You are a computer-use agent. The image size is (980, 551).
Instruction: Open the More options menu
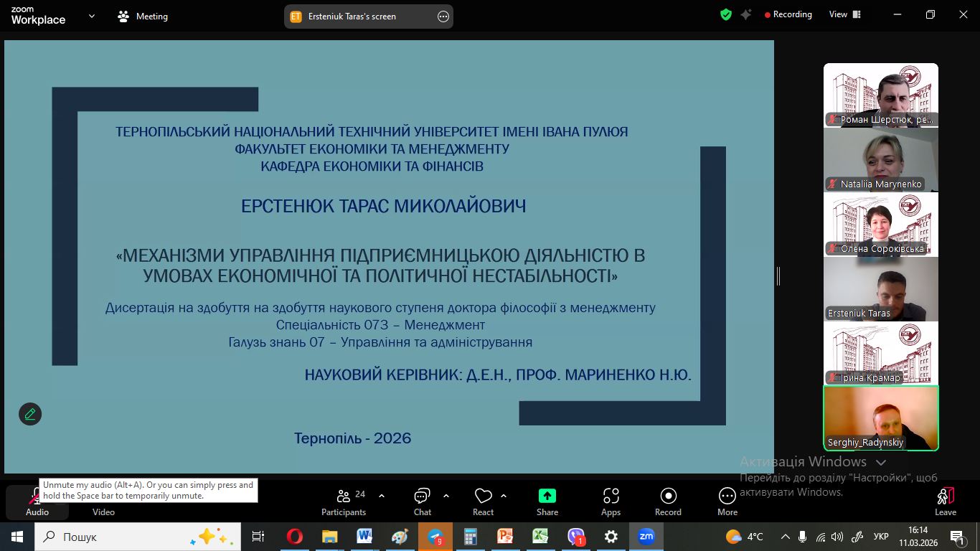pyautogui.click(x=727, y=501)
